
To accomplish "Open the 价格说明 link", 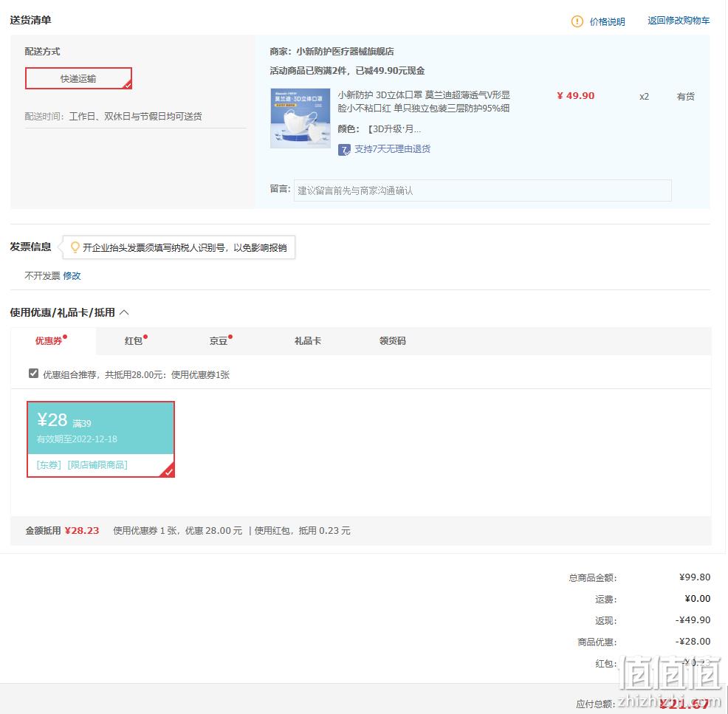I will pos(607,22).
